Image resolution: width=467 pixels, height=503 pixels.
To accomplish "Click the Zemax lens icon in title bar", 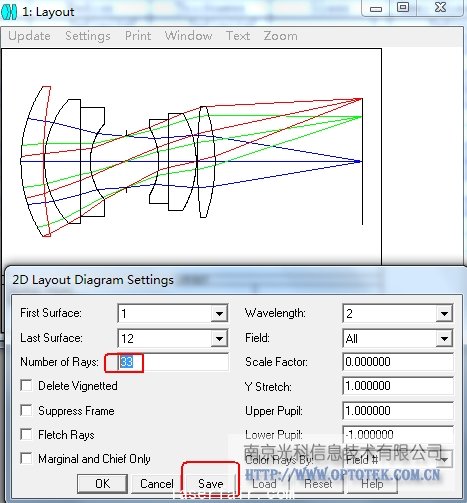I will [9, 12].
